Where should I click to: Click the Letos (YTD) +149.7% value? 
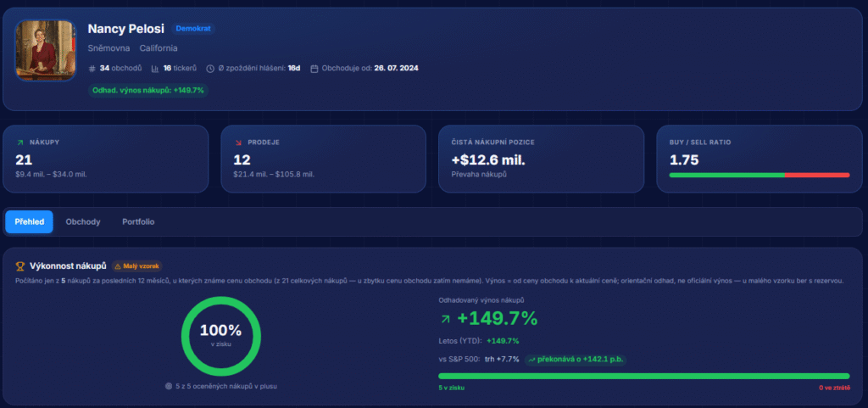503,341
